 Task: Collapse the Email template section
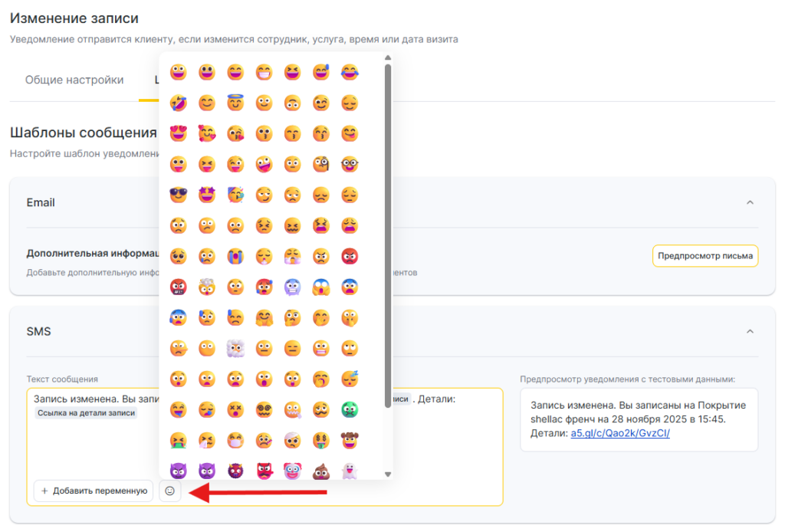[x=750, y=202]
